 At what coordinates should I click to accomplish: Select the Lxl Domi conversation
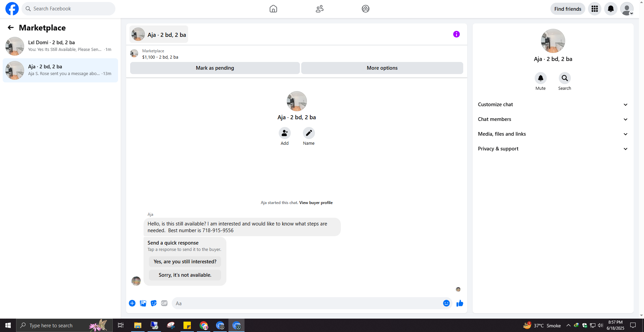click(x=60, y=46)
